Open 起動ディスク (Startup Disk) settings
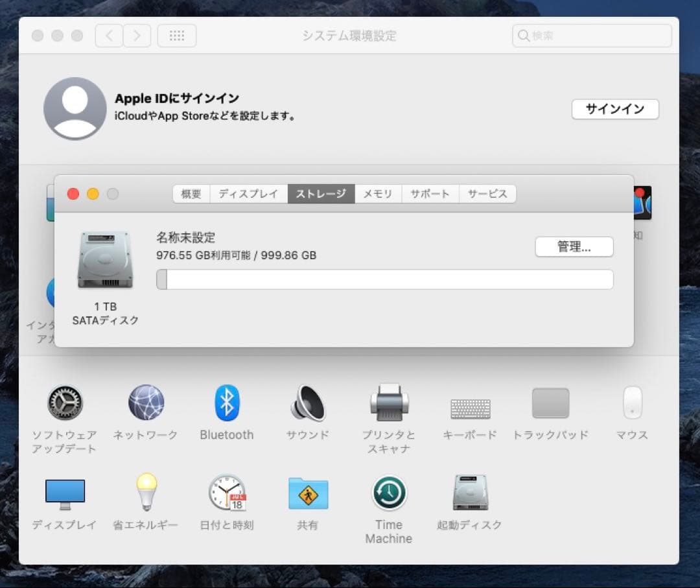 [x=469, y=494]
